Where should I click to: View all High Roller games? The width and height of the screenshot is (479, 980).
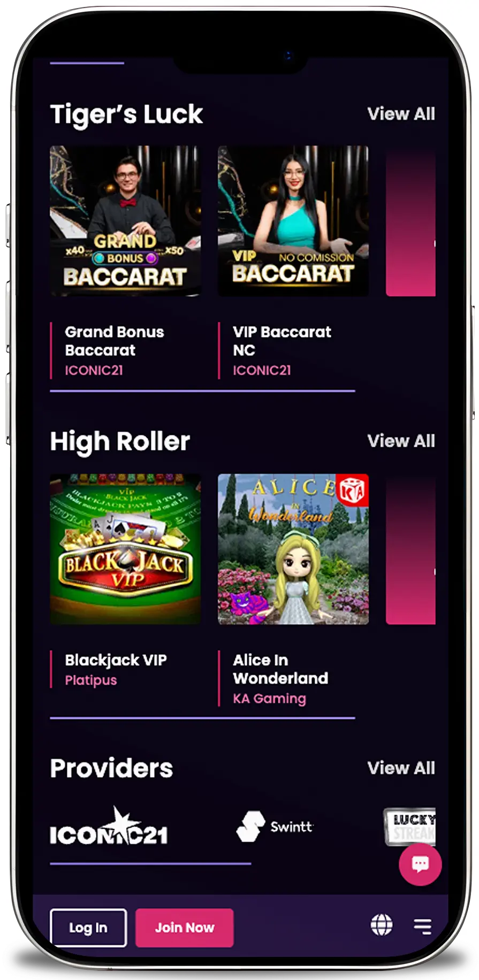(401, 441)
